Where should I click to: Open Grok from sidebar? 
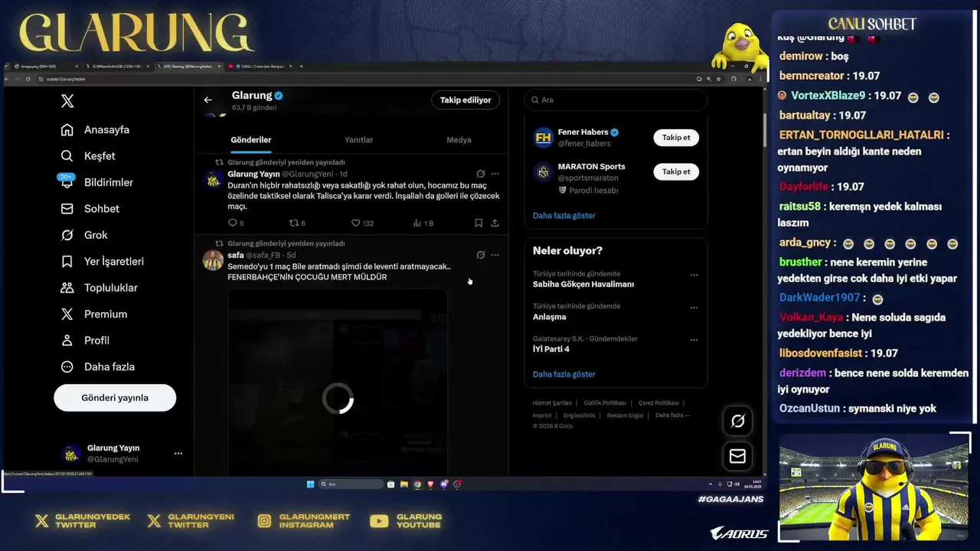(x=84, y=235)
